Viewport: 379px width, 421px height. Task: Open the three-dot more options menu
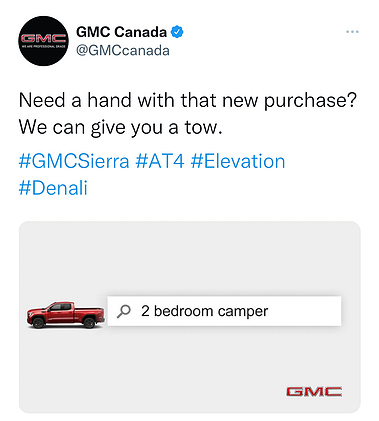tap(352, 32)
